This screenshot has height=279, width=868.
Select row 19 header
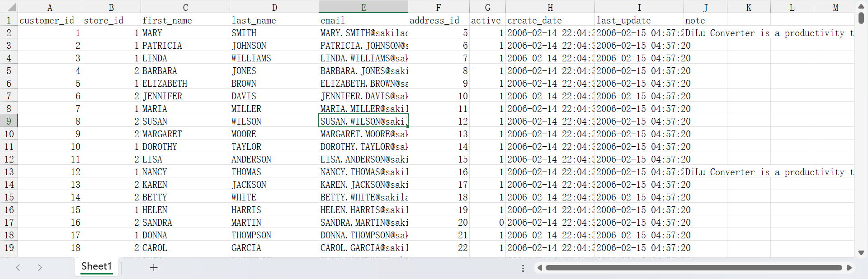pos(9,247)
